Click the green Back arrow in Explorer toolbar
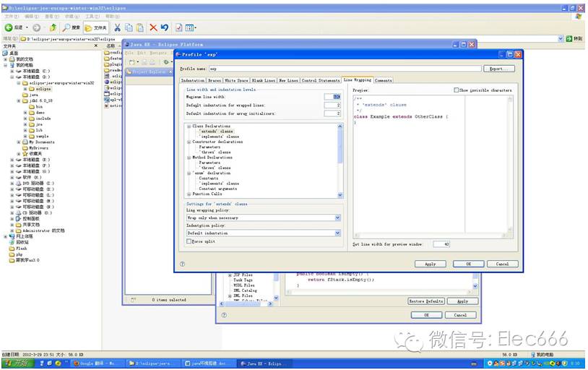The height and width of the screenshot is (370, 588). pyautogui.click(x=9, y=27)
